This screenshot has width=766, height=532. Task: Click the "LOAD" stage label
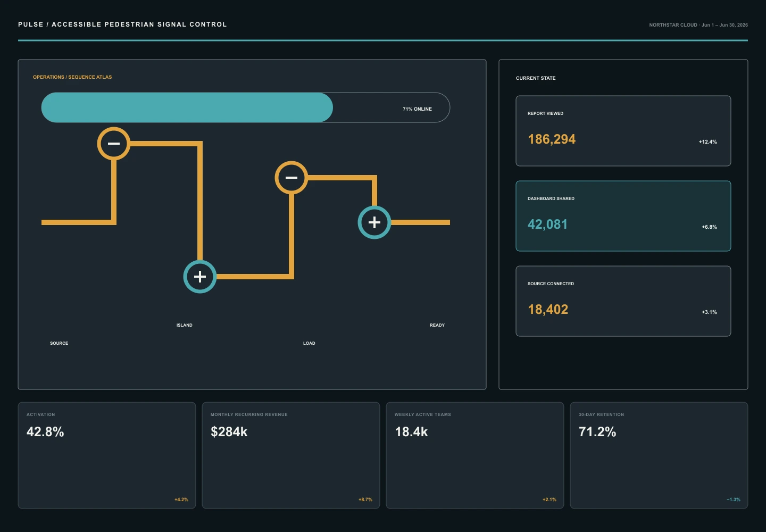[x=309, y=343]
